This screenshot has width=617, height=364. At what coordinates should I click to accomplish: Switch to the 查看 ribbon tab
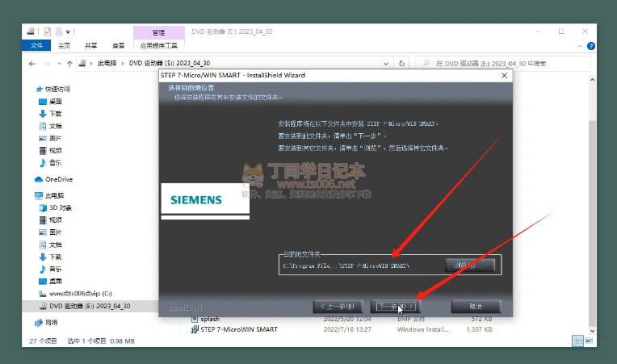point(118,45)
